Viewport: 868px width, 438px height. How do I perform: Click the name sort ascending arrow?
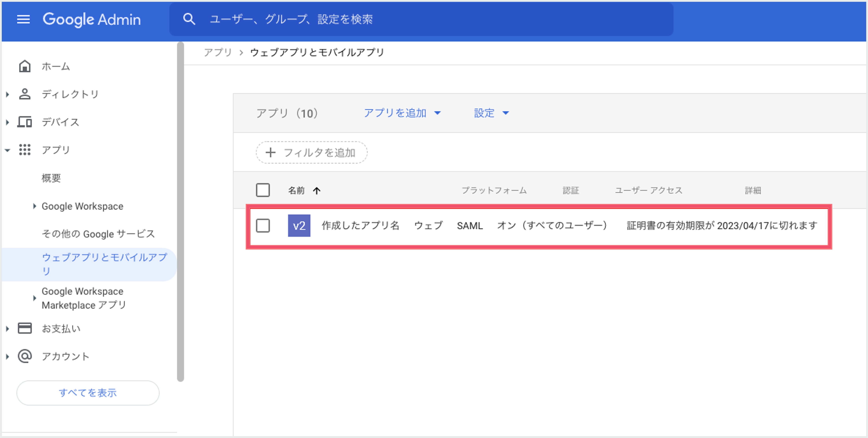coord(316,191)
